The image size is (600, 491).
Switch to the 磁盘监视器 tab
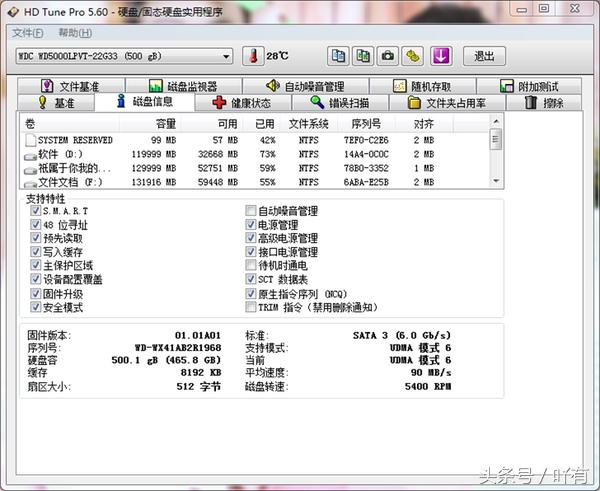click(183, 87)
